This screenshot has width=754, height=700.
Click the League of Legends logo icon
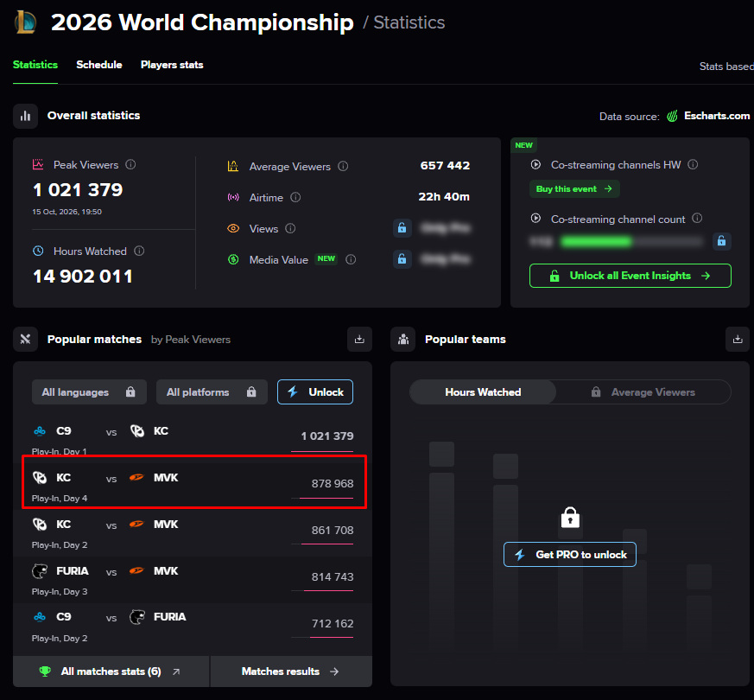pos(26,22)
